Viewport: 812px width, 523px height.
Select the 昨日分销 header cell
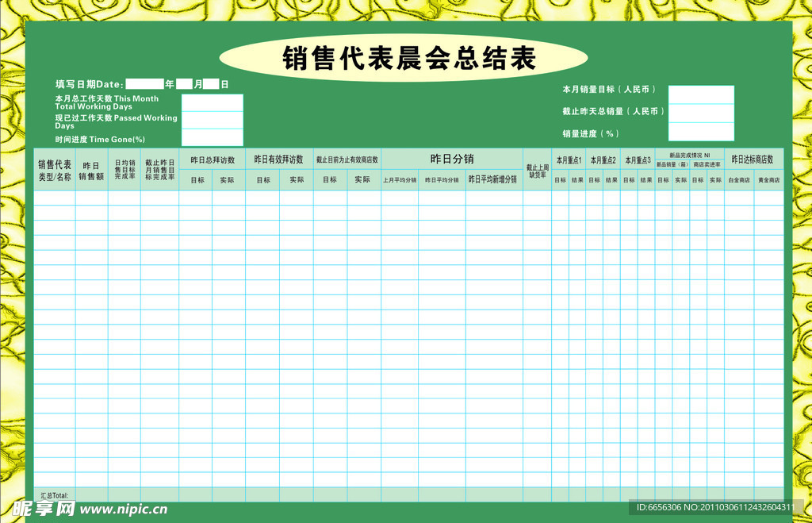451,159
